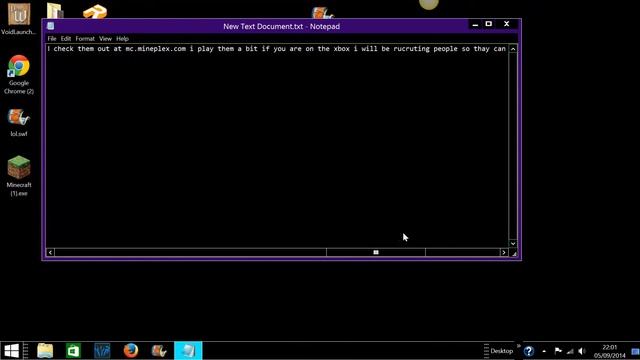Viewport: 640px width, 360px height.
Task: Open the clock showing 22:01
Action: [x=609, y=351]
